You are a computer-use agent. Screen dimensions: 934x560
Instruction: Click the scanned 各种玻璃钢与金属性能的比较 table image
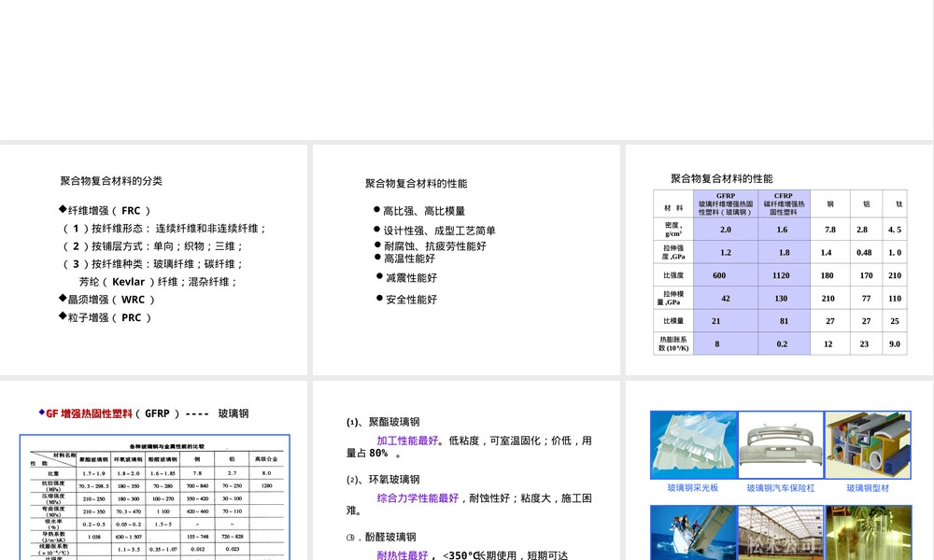[155, 497]
